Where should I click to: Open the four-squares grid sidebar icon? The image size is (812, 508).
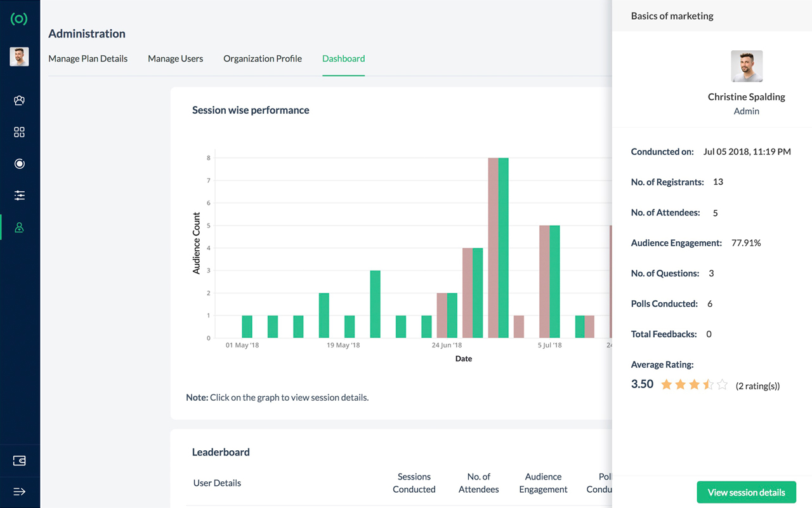[x=19, y=132]
